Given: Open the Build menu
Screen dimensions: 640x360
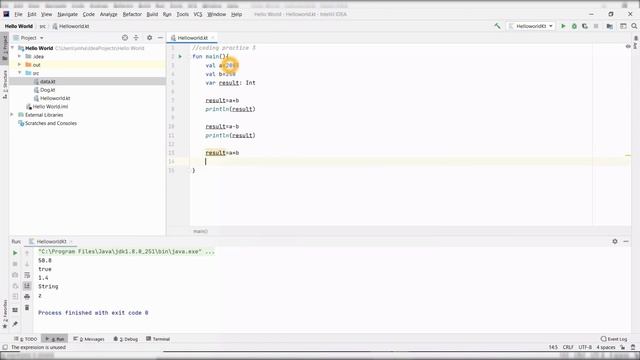Looking at the screenshot, I should (152, 14).
